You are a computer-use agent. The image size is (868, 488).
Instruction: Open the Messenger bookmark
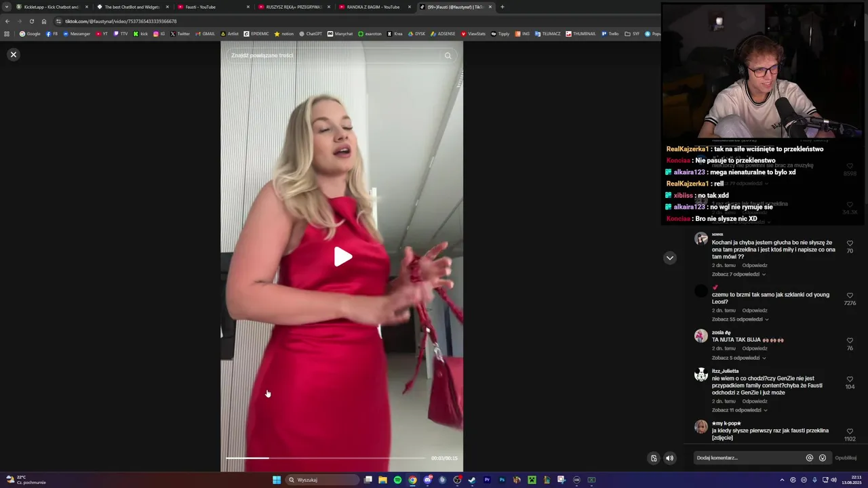(x=77, y=34)
